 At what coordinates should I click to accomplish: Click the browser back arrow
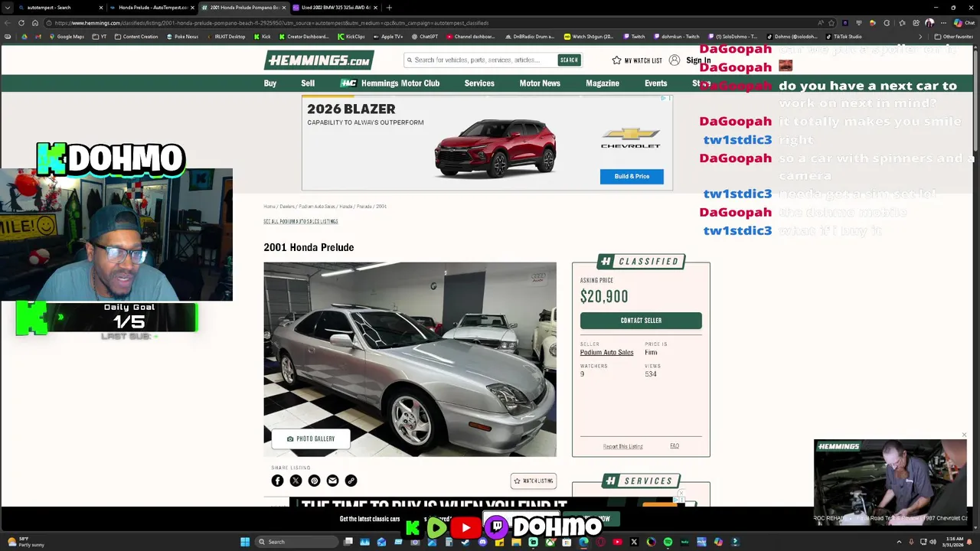(8, 23)
